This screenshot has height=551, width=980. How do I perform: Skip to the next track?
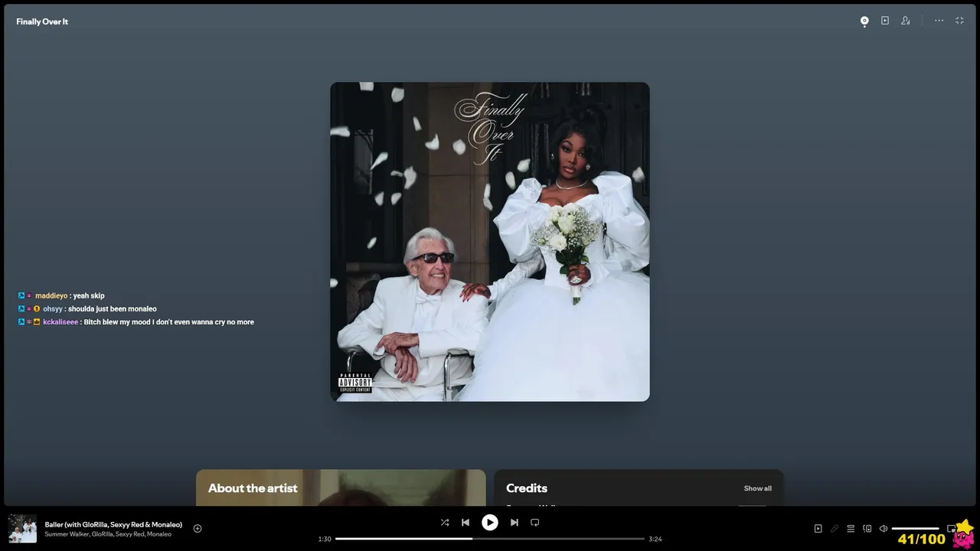click(514, 523)
